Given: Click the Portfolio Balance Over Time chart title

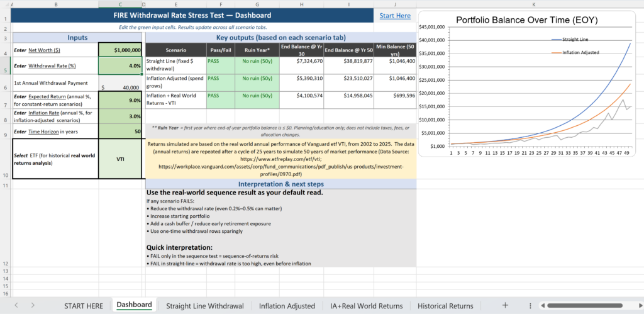Looking at the screenshot, I should tap(526, 20).
